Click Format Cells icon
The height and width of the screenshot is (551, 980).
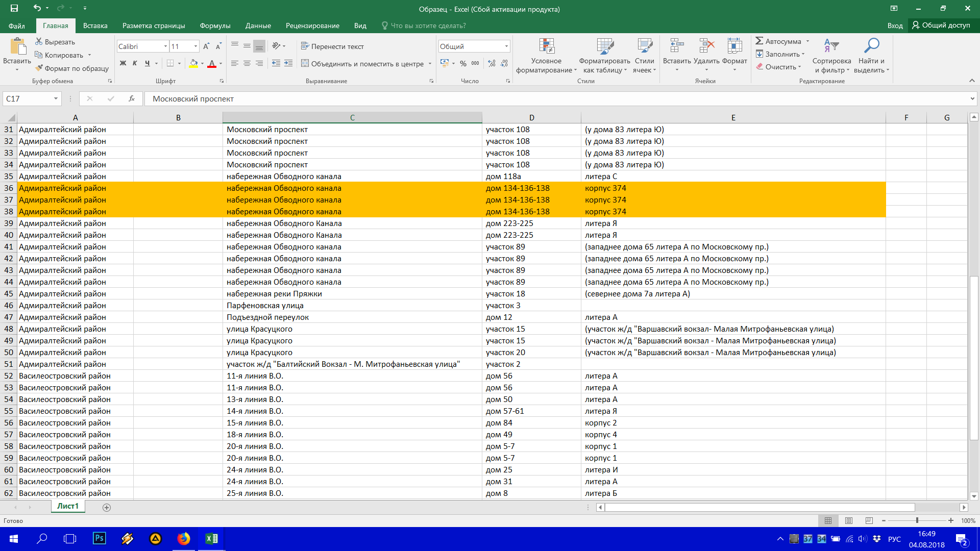(x=734, y=46)
